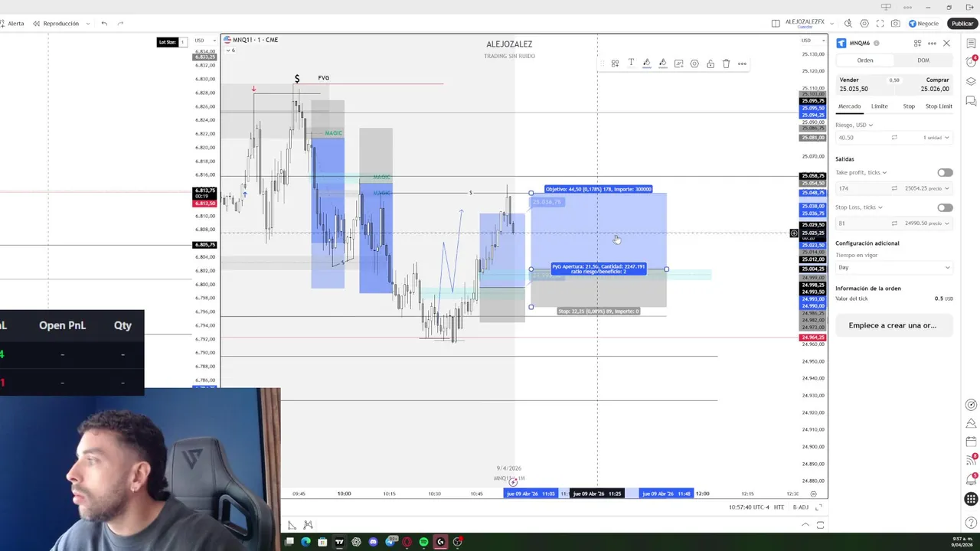Open the 1 unidad quantity dropdown
Viewport: 980px width, 551px height.
coord(936,138)
